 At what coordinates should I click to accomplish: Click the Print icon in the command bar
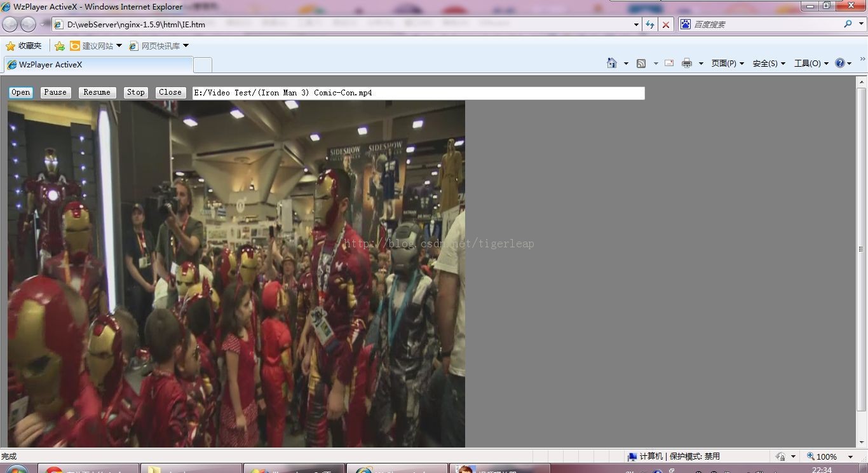(686, 63)
